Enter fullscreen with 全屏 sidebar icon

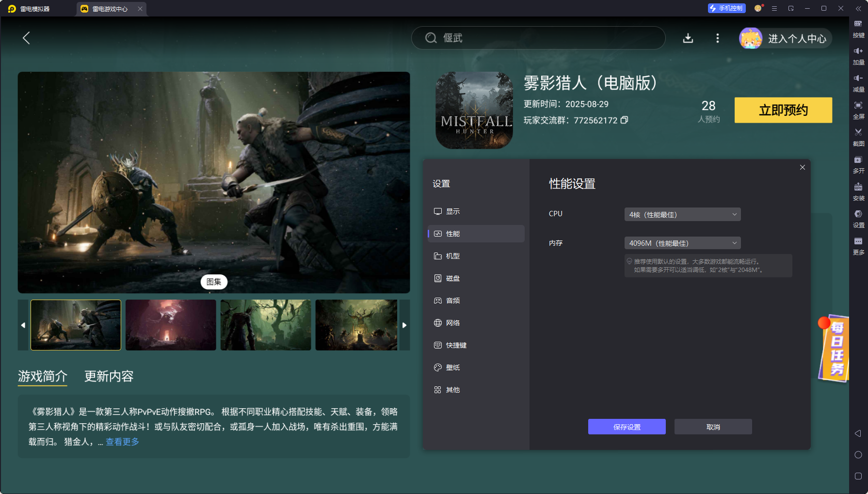click(858, 111)
